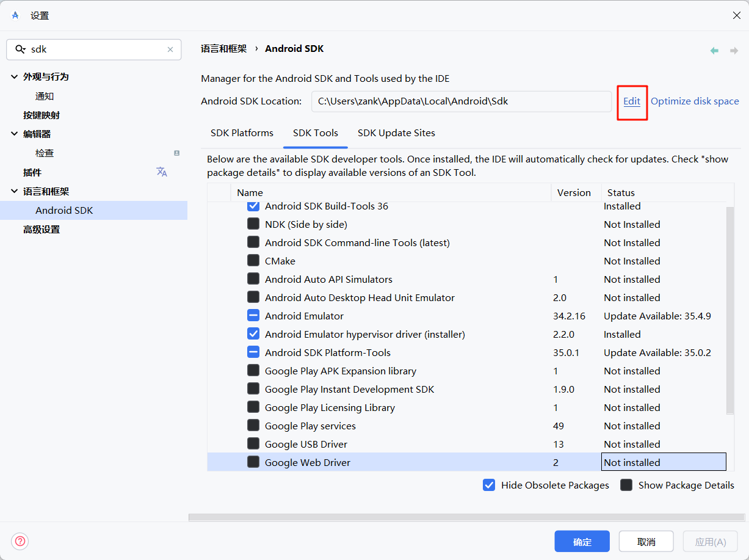
Task: Switch to the SDK Platforms tab
Action: pyautogui.click(x=242, y=133)
